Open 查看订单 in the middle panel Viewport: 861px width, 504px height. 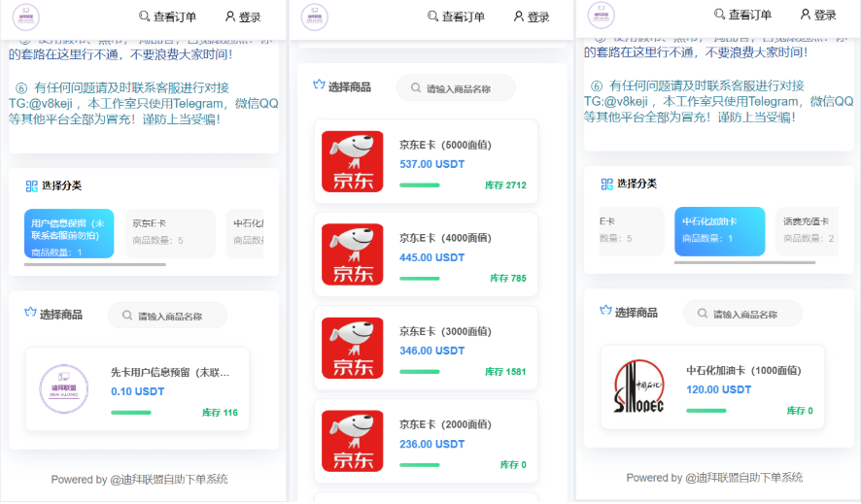coord(457,17)
